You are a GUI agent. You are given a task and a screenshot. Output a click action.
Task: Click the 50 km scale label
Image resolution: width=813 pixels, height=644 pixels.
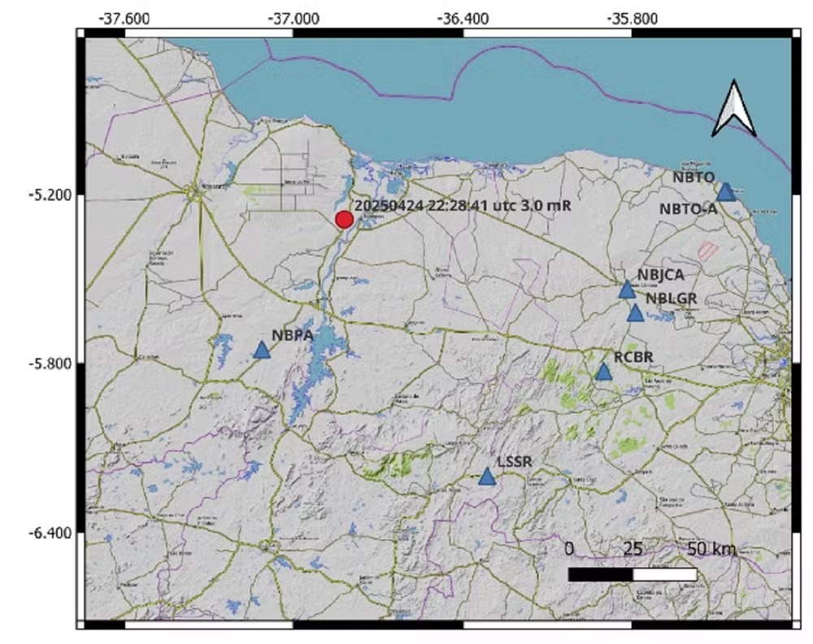pyautogui.click(x=711, y=549)
